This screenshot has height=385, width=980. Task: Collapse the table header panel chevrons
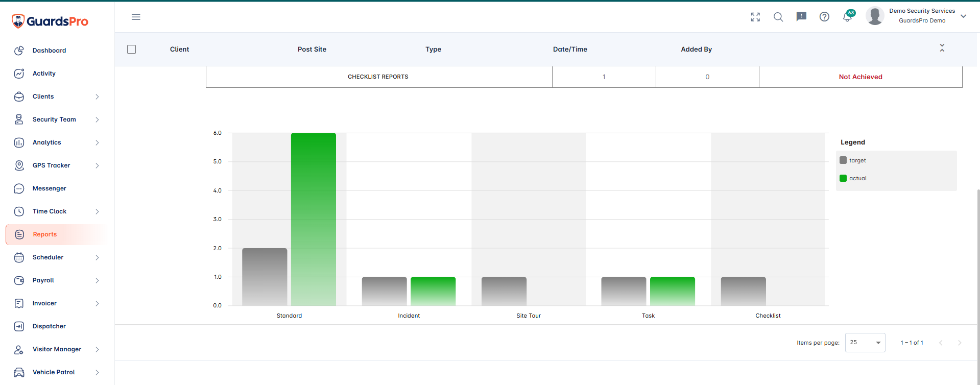(x=942, y=48)
